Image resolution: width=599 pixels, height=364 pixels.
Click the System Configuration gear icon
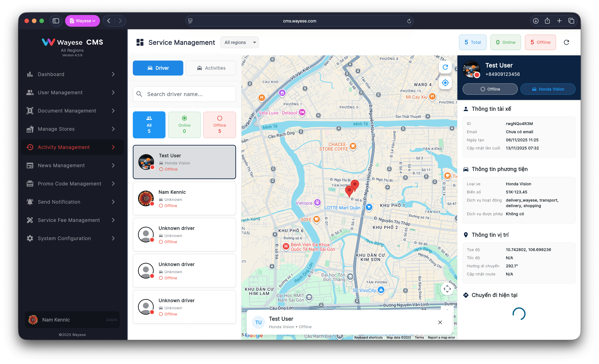[x=30, y=238]
